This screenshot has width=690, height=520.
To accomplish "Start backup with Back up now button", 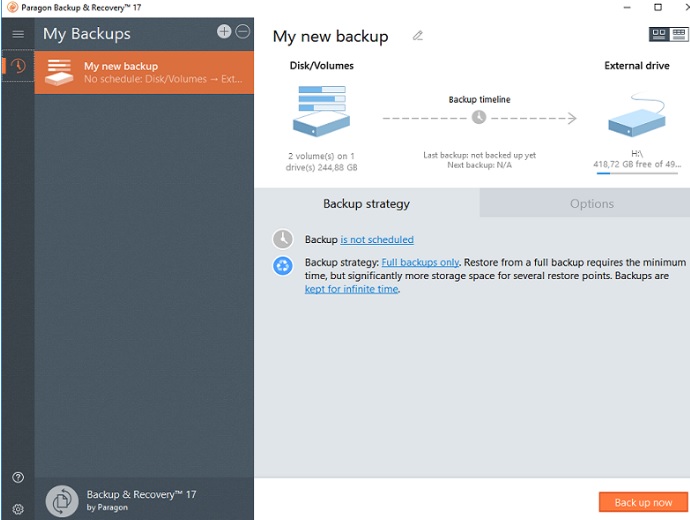I will click(643, 502).
